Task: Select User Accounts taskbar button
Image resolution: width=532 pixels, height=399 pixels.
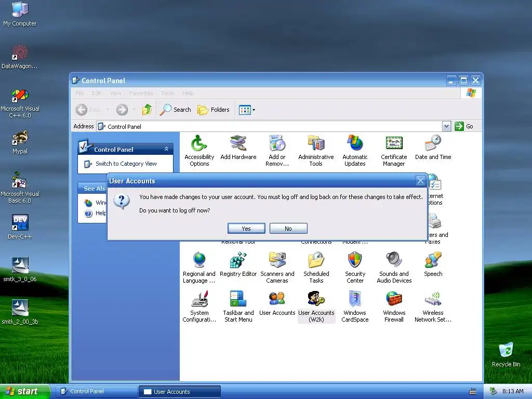Action: (x=180, y=392)
